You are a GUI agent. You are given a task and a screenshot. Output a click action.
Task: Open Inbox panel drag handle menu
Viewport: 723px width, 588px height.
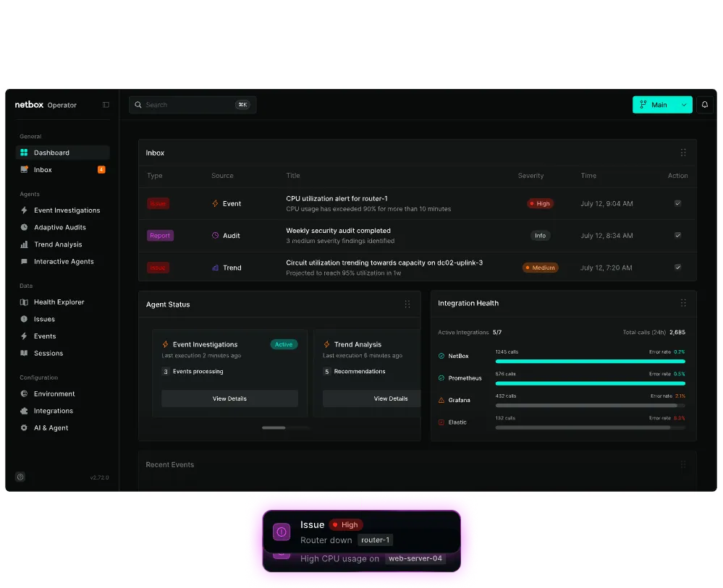[x=683, y=153]
